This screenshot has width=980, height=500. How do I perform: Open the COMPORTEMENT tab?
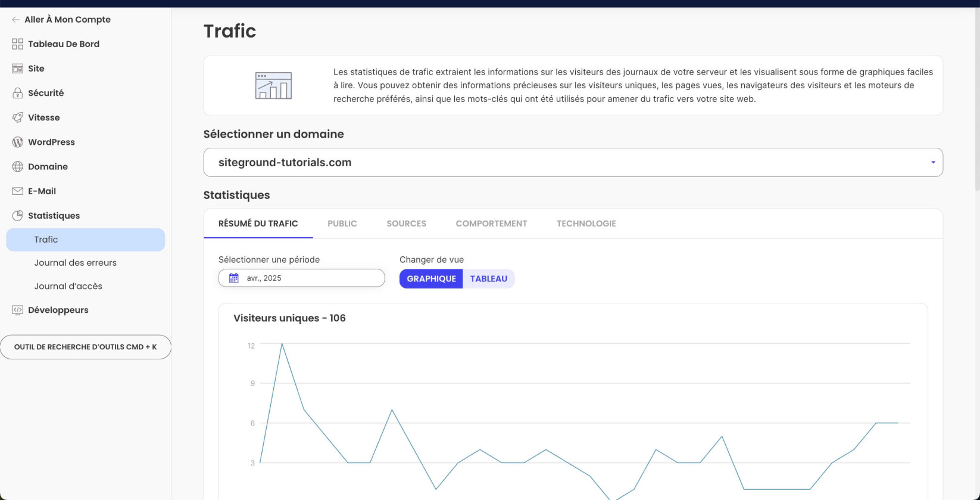click(x=491, y=223)
